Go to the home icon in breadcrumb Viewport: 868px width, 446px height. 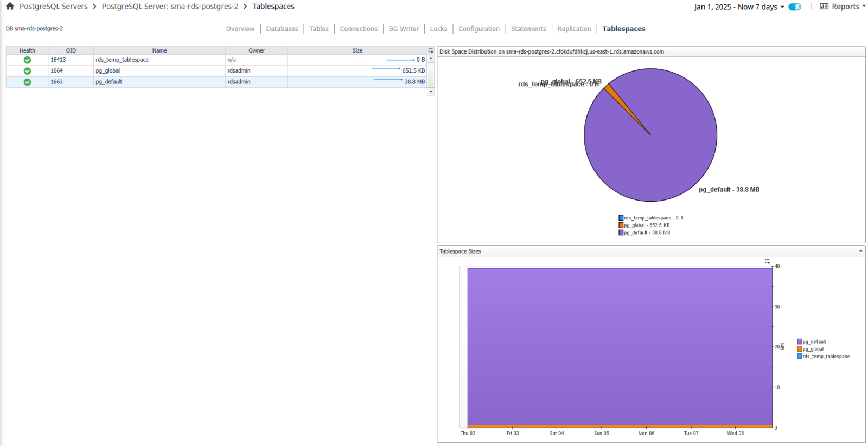10,7
